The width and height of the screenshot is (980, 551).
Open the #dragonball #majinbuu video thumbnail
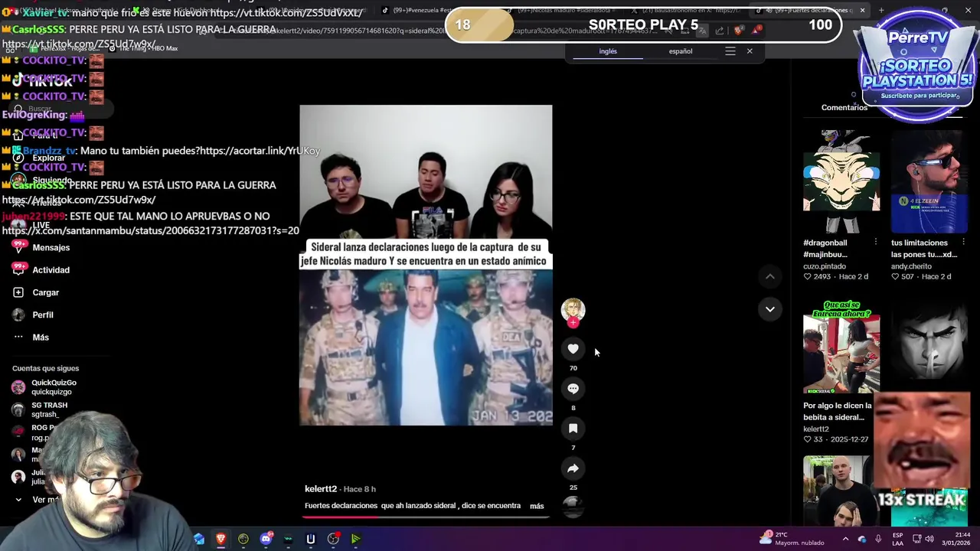841,181
